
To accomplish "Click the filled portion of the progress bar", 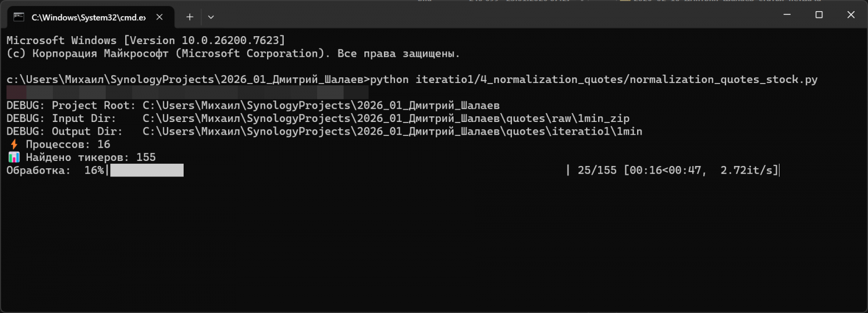I will pyautogui.click(x=147, y=170).
